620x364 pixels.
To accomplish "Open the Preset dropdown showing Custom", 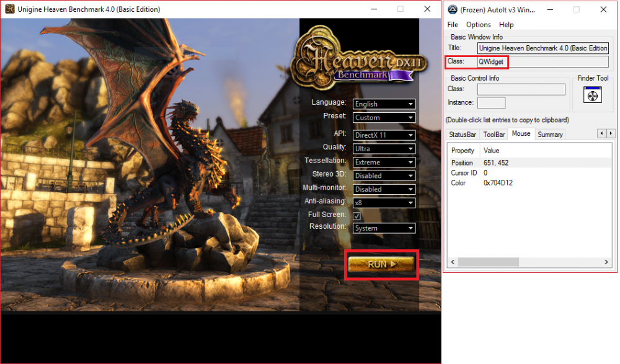I will pyautogui.click(x=384, y=117).
